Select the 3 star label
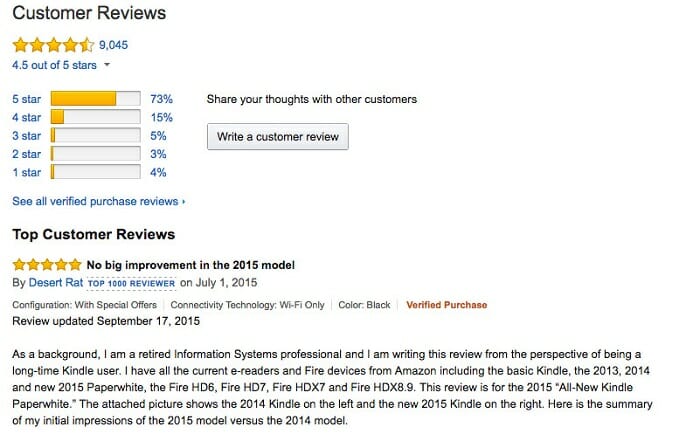700x441 pixels. pos(26,136)
